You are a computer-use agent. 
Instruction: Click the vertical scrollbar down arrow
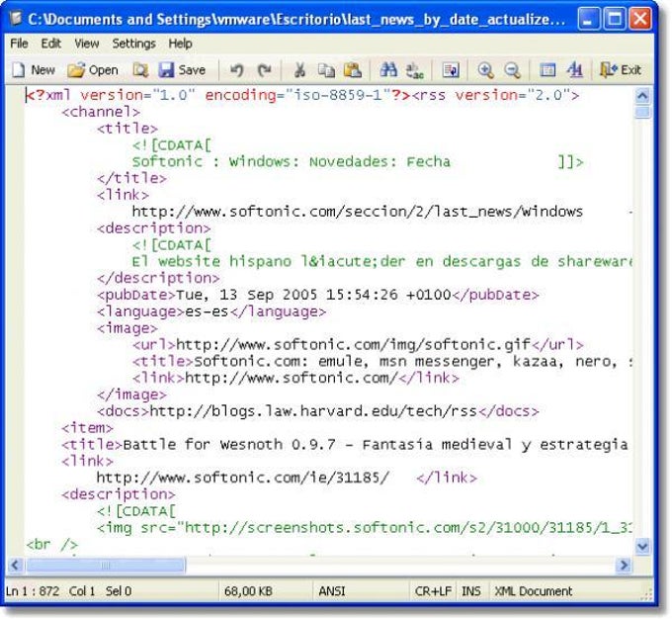pyautogui.click(x=642, y=546)
